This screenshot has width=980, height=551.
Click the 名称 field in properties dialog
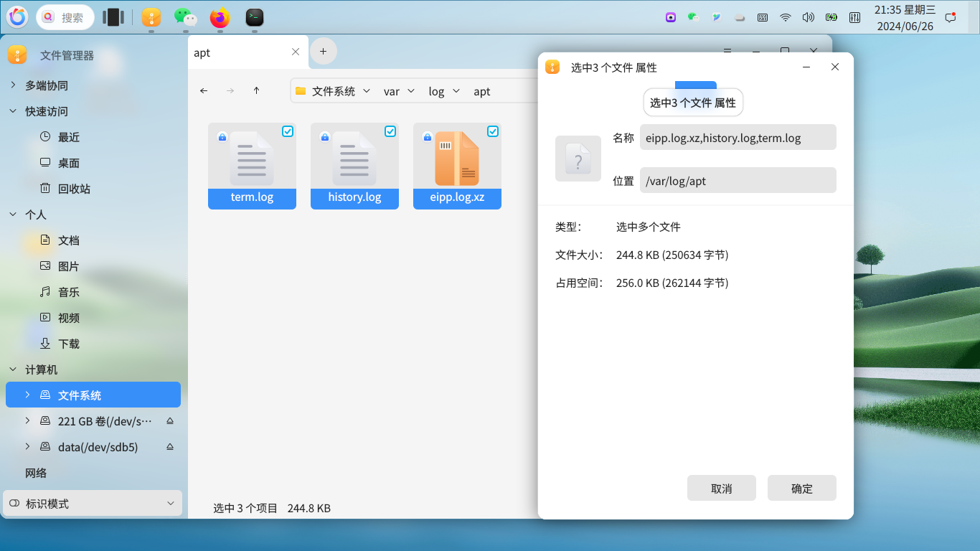(x=738, y=137)
